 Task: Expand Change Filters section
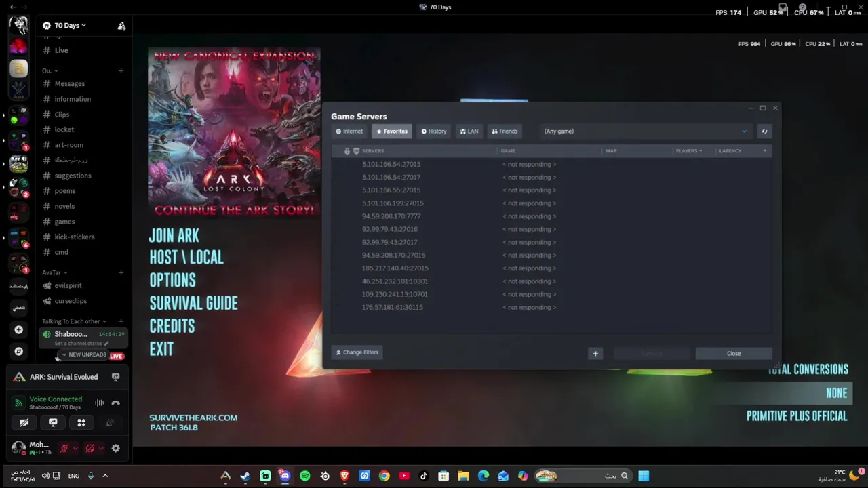tap(357, 352)
